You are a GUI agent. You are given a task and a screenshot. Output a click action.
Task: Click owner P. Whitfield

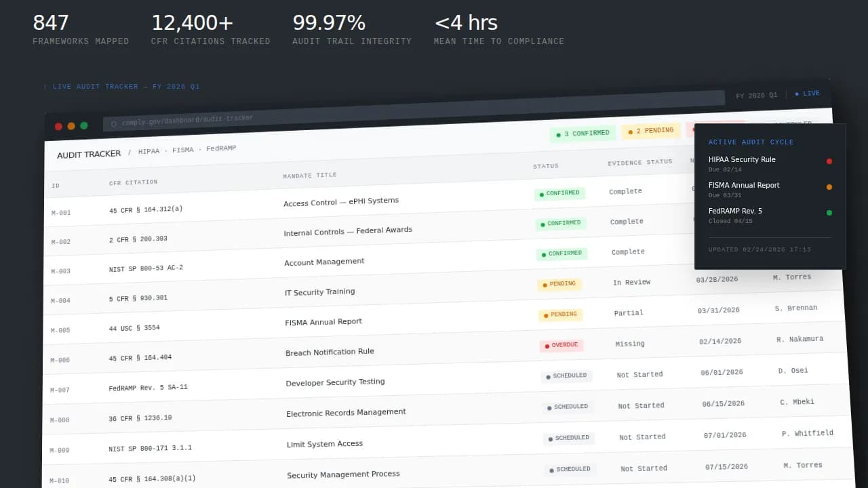(x=808, y=434)
